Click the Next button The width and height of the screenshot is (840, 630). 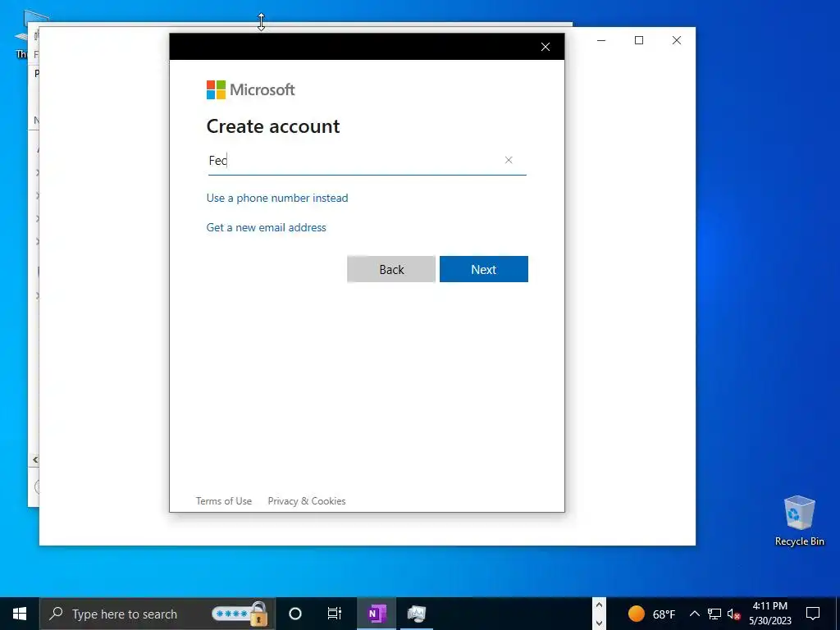coord(484,269)
